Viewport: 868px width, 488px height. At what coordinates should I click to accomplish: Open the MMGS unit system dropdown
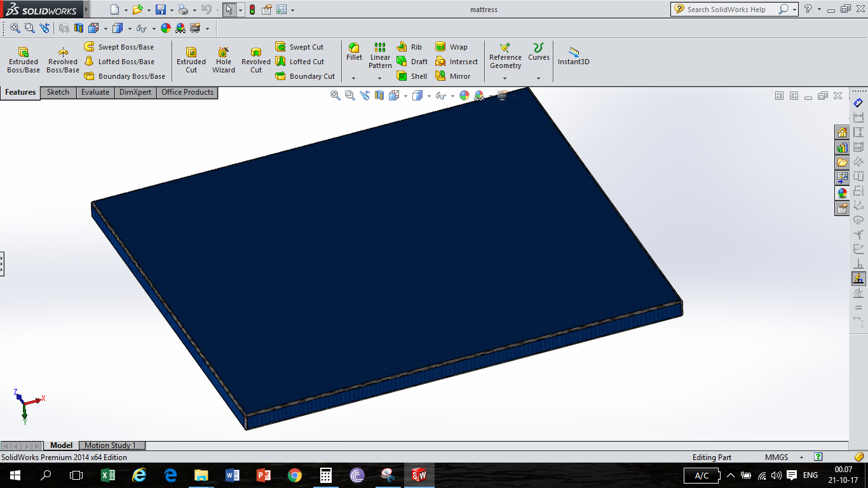pyautogui.click(x=801, y=457)
